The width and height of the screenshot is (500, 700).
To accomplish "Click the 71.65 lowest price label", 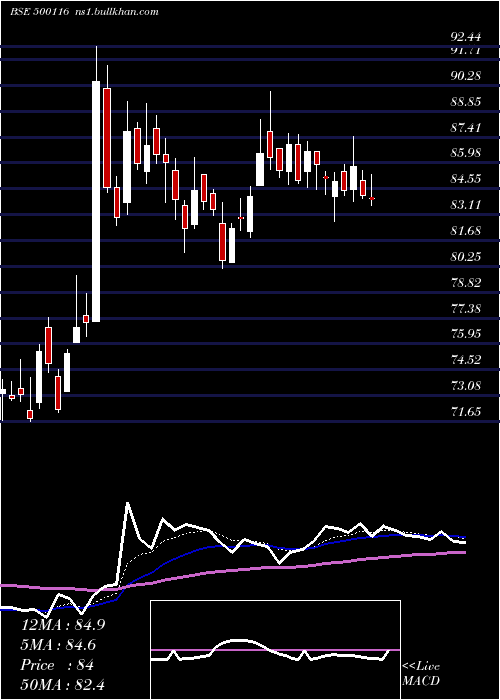I will tap(465, 412).
